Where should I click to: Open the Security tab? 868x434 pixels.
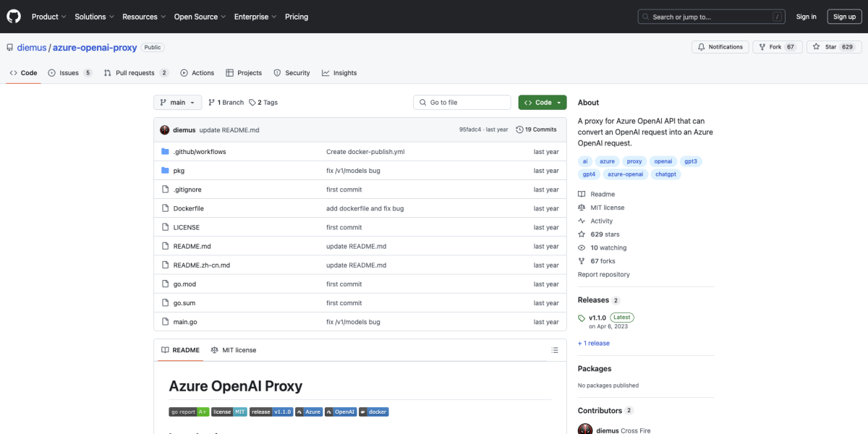tap(292, 73)
